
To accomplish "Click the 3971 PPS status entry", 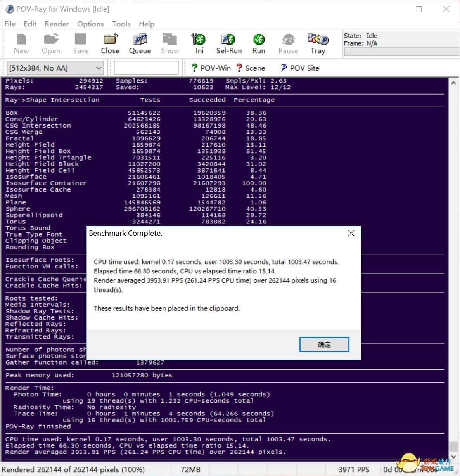I will point(354,469).
